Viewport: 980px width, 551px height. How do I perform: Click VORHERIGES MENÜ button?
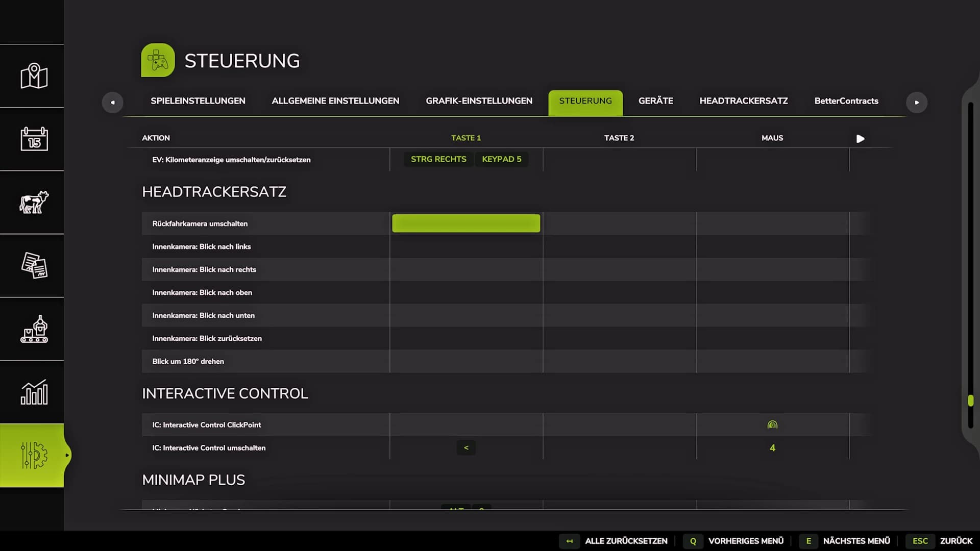[x=733, y=541]
